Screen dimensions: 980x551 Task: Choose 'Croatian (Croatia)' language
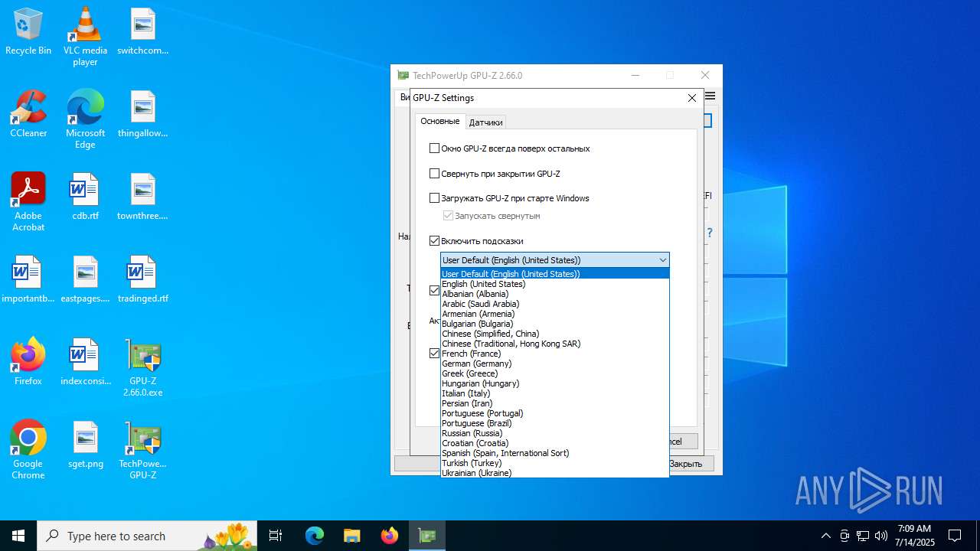click(555, 443)
